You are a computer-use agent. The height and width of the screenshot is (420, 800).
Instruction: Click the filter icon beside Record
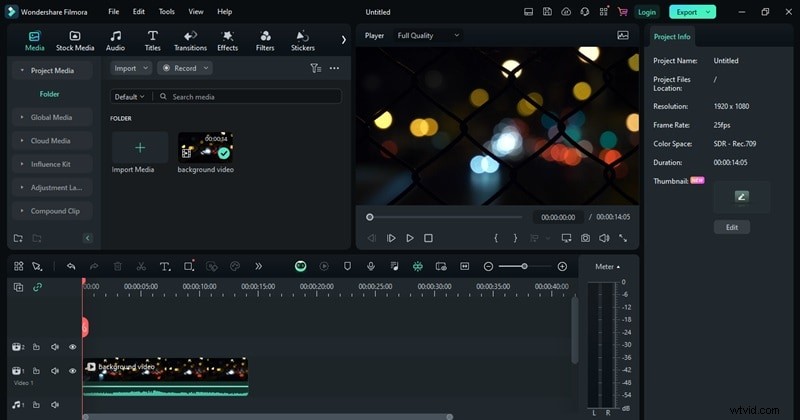coord(315,68)
